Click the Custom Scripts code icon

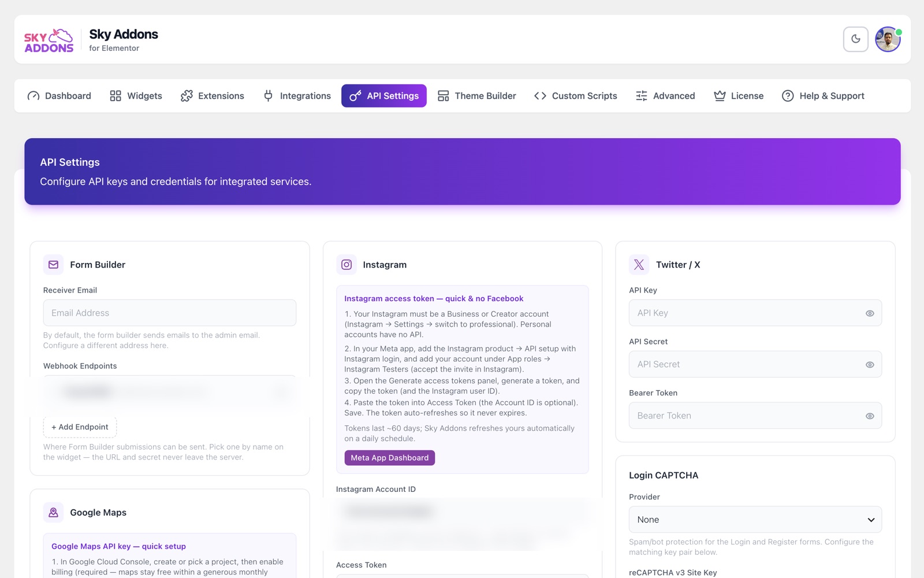(540, 96)
